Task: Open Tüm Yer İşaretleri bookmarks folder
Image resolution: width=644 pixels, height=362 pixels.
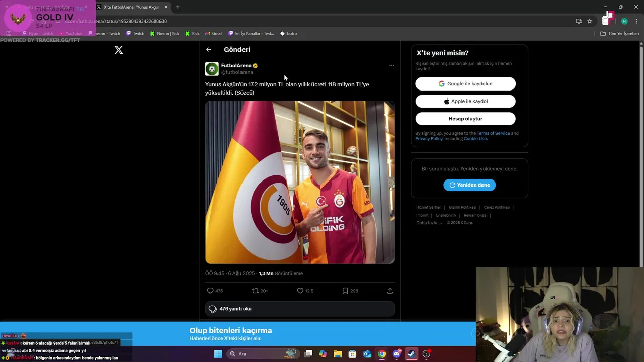Action: [619, 34]
